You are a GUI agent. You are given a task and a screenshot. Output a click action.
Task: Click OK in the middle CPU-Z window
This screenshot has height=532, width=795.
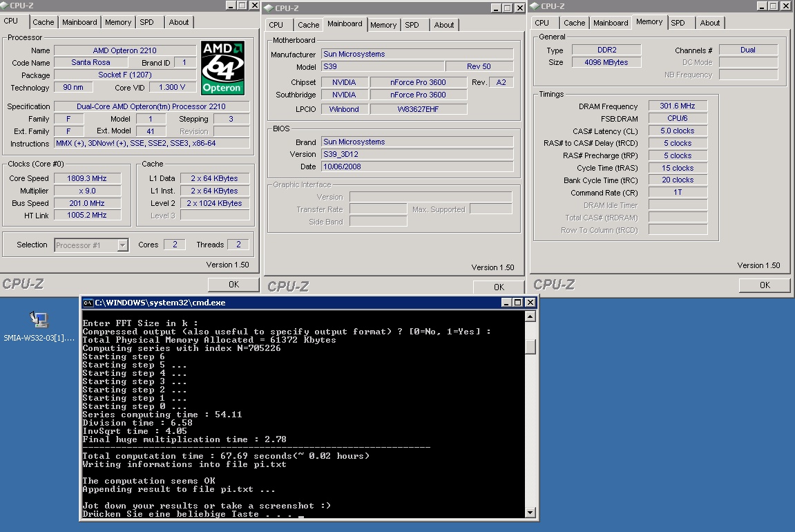click(499, 287)
